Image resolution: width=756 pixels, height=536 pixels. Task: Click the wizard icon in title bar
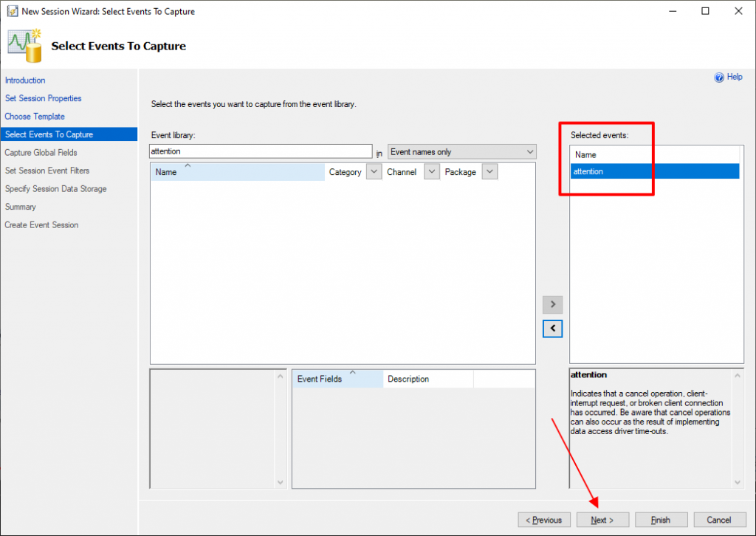click(x=13, y=11)
